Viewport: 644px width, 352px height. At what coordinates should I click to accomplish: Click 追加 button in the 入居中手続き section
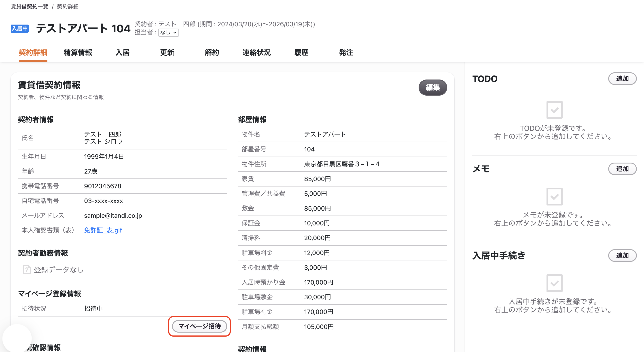(x=622, y=255)
